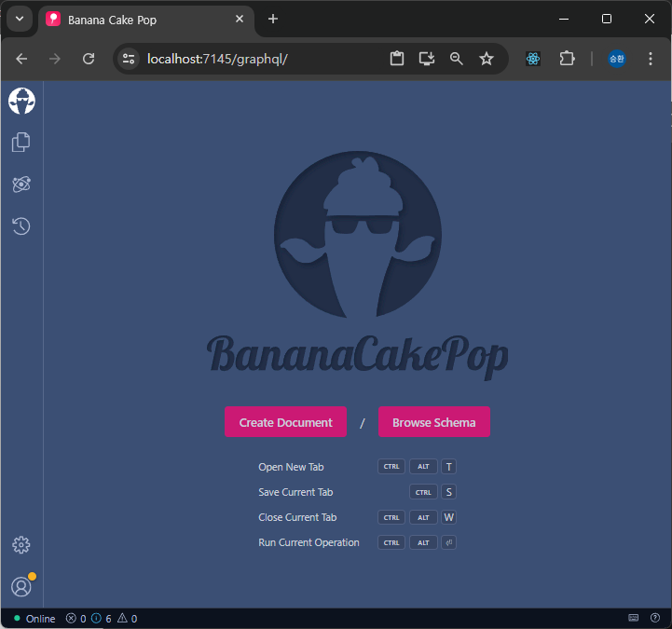Open the Settings gear icon in sidebar
The height and width of the screenshot is (629, 672).
click(21, 545)
